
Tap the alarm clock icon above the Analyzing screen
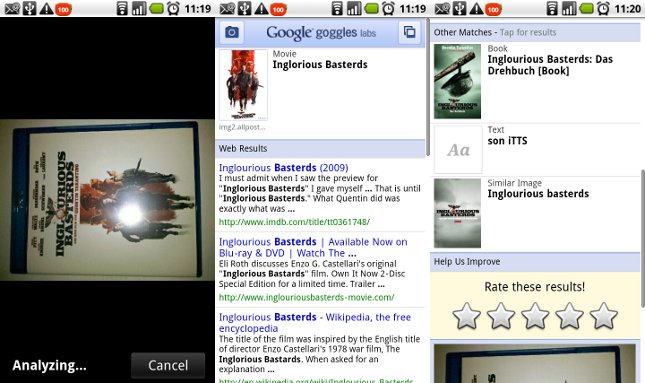pyautogui.click(x=173, y=8)
